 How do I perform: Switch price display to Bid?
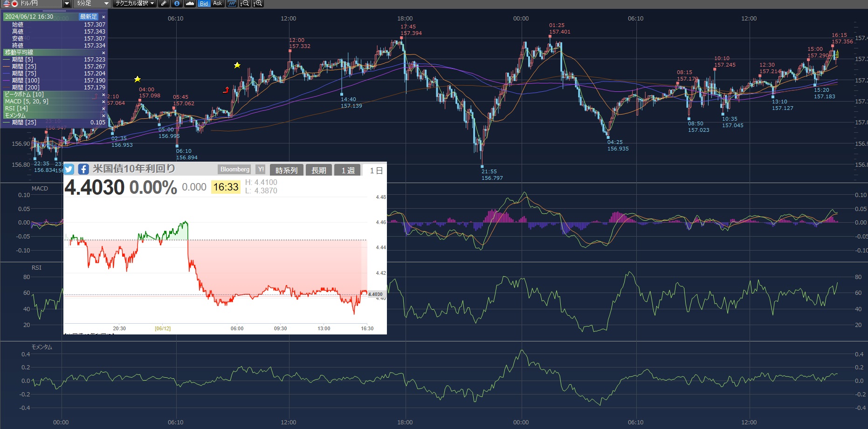tap(204, 3)
